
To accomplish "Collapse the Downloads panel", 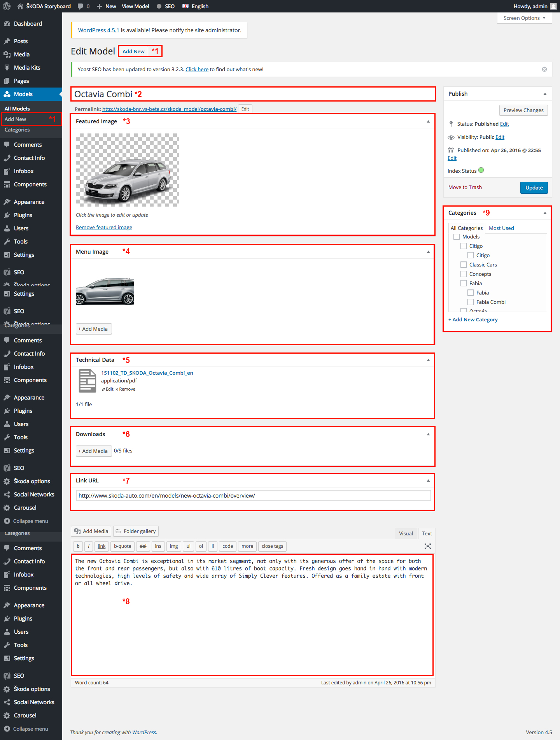I will (x=428, y=434).
